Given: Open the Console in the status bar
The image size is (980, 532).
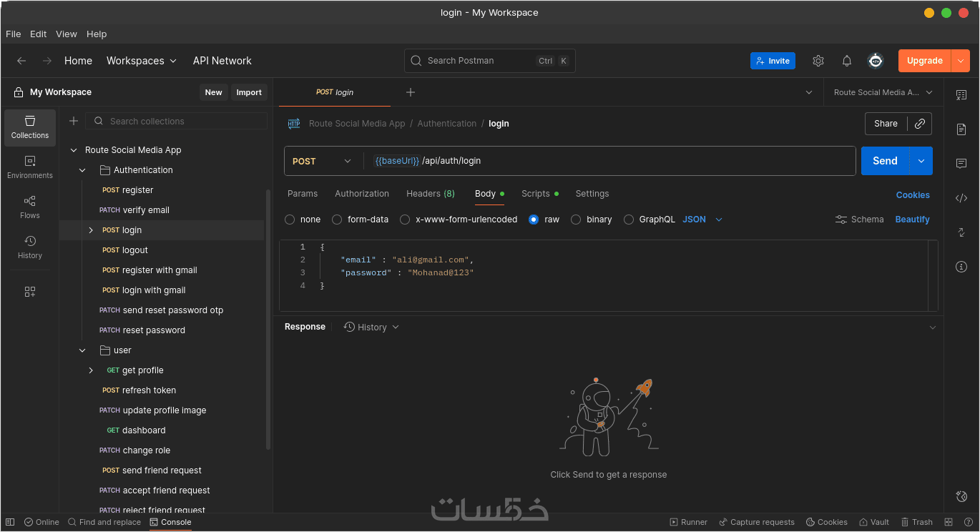Looking at the screenshot, I should pos(170,522).
